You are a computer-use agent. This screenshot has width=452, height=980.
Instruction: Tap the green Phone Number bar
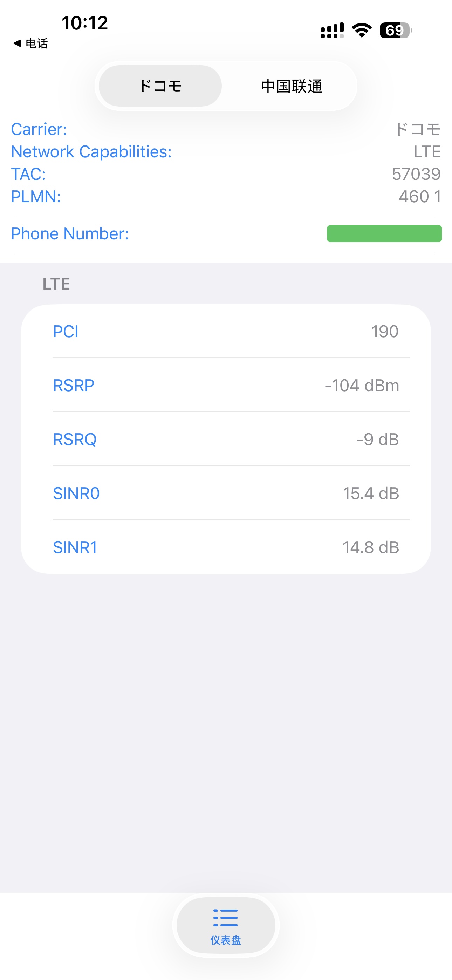[x=384, y=233]
